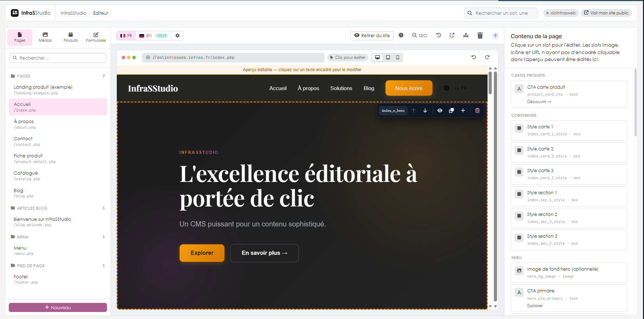Open page in a new tab icon
The image size is (644, 319).
coord(452,35)
